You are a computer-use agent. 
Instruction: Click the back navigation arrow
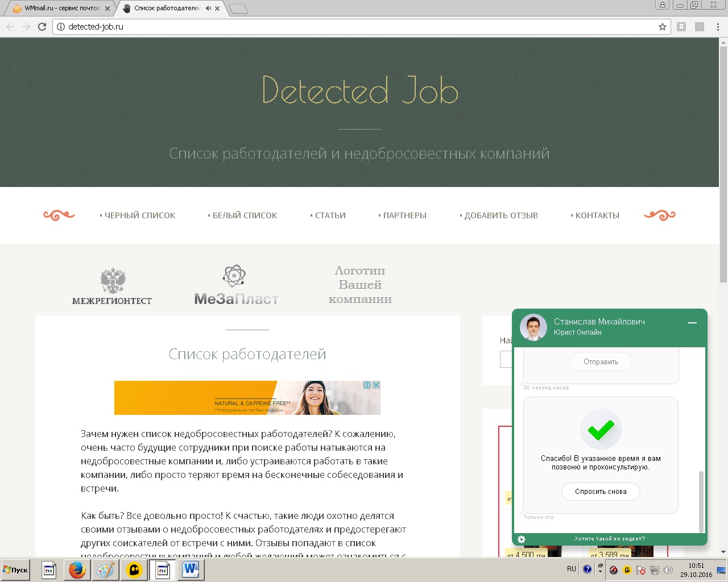point(10,27)
